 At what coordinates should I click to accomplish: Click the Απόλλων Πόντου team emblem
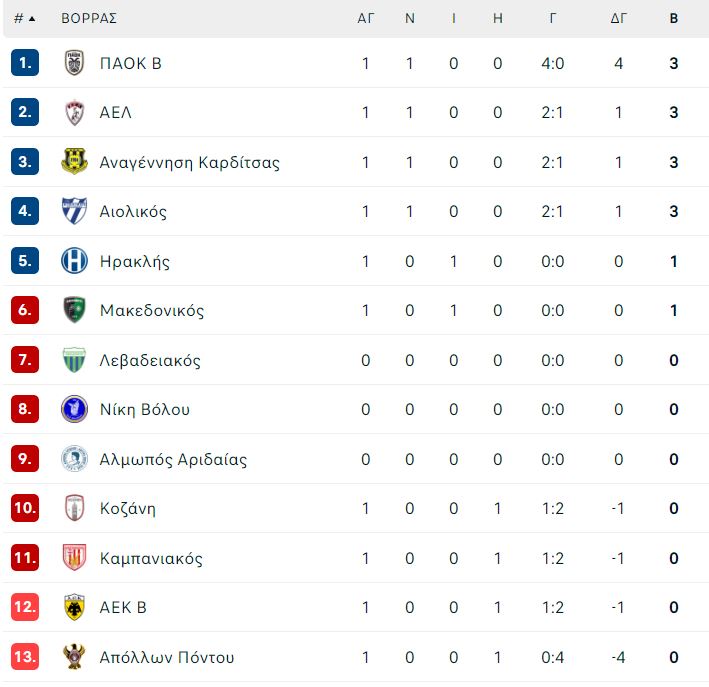click(x=74, y=656)
